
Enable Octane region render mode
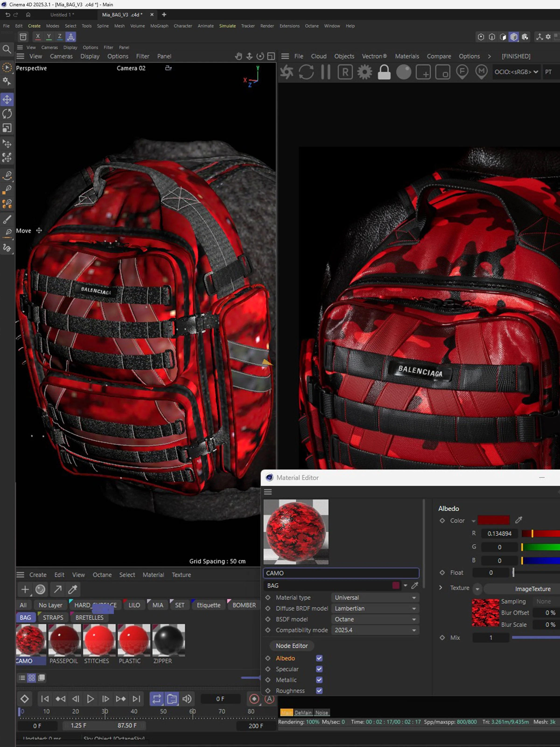tap(345, 72)
